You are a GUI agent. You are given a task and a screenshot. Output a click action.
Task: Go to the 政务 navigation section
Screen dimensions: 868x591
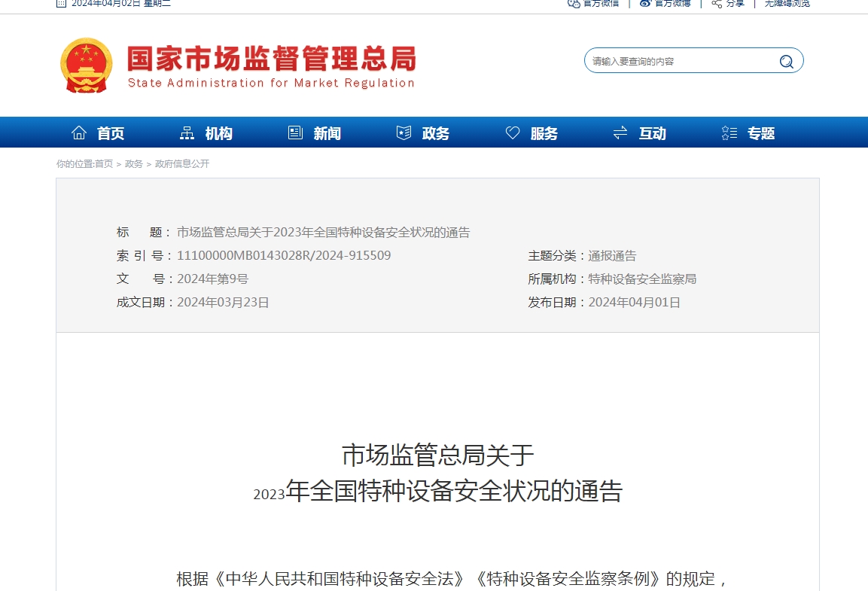(x=436, y=134)
